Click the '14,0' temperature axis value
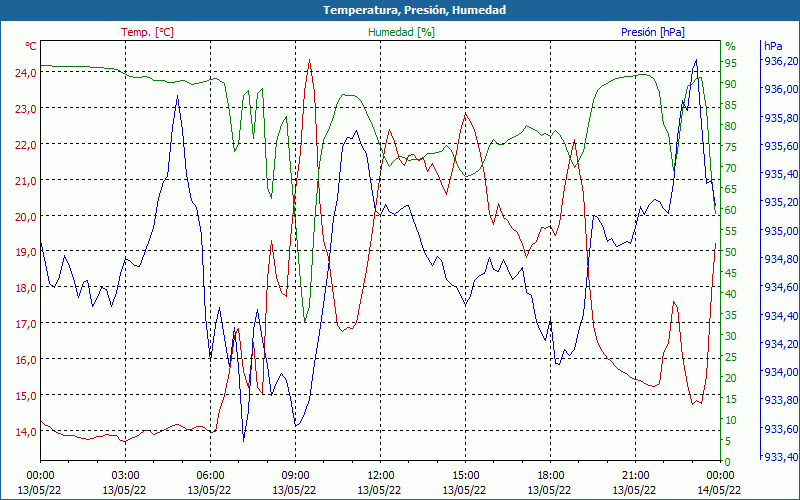Screen dimensions: 800x500 (x=26, y=432)
